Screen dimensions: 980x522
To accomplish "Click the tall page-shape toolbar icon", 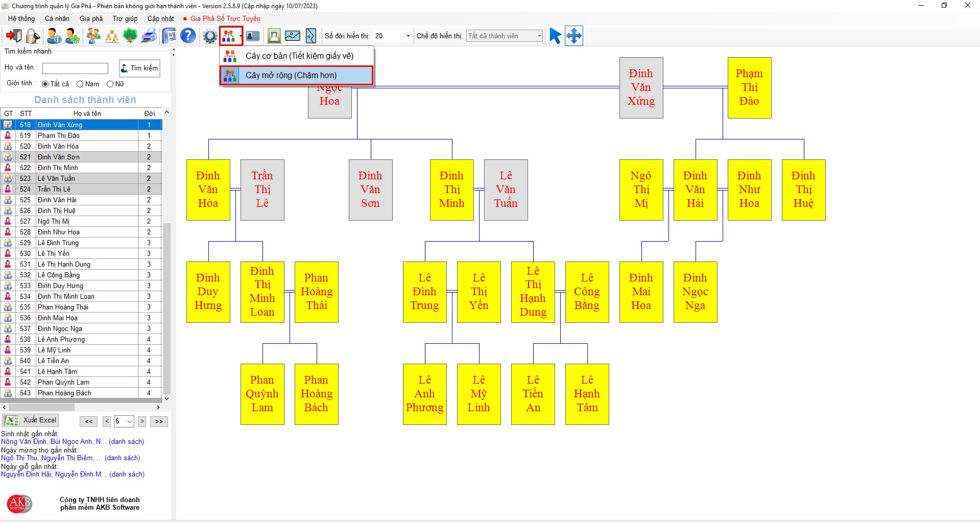I will 311,36.
